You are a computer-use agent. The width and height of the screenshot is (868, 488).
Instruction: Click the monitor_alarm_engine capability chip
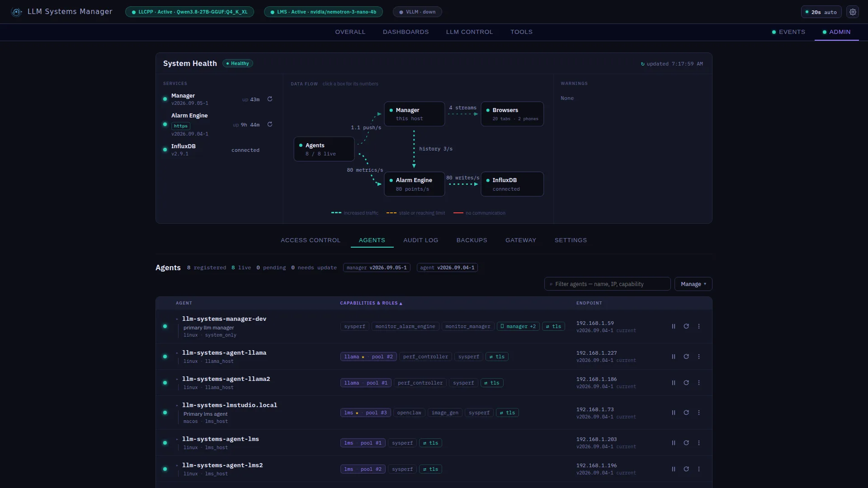405,326
